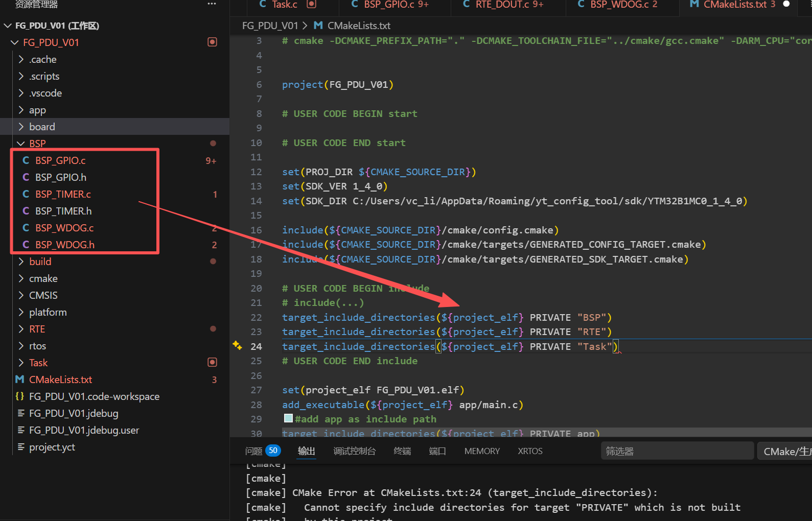Click FG_PDU_V01 in the breadcrumb path
Image resolution: width=812 pixels, height=521 pixels.
click(x=270, y=26)
